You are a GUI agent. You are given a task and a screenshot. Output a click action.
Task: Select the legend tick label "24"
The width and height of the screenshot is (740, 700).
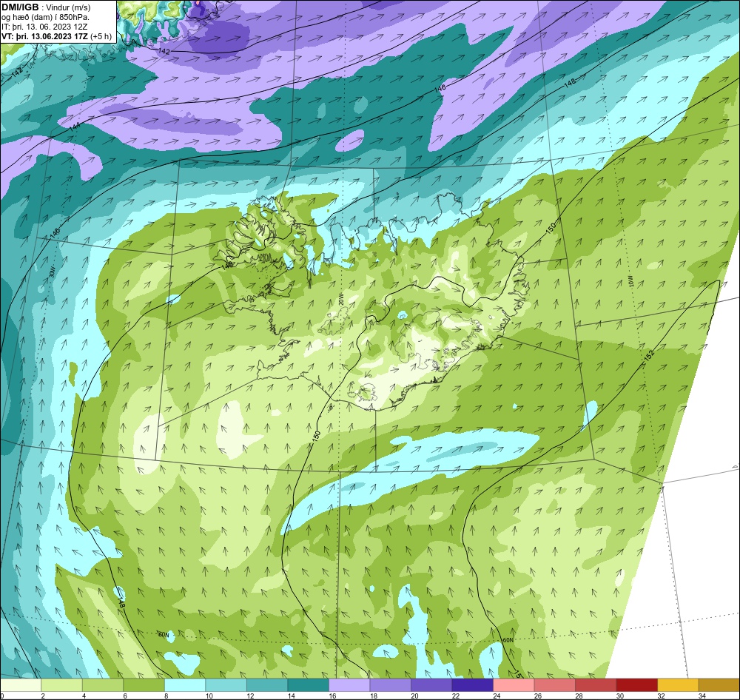[x=497, y=696]
